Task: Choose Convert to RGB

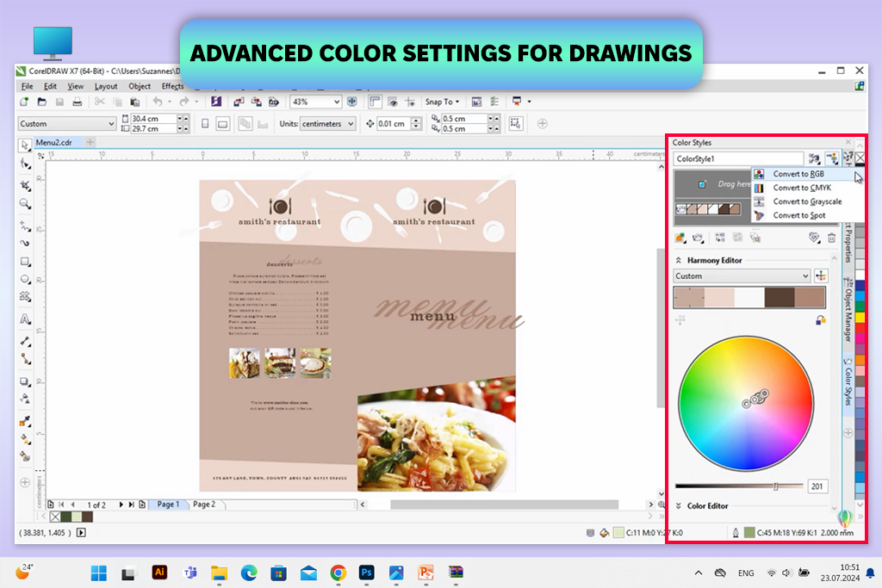Action: 808,174
